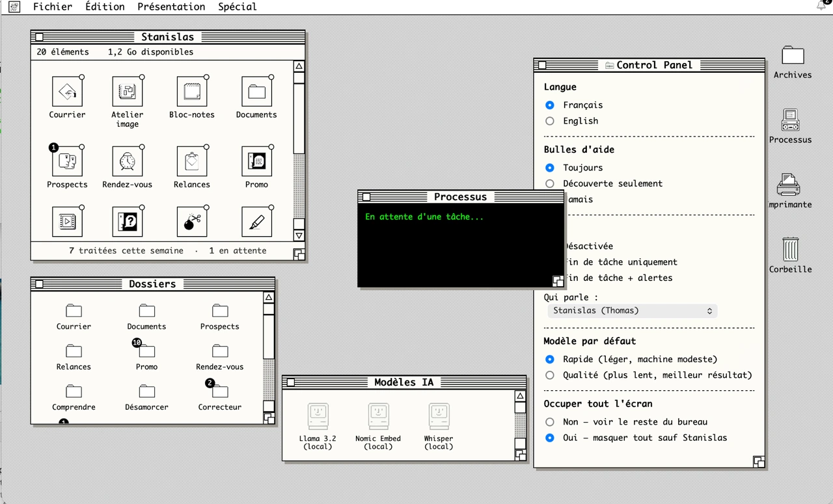
Task: Click the "En attente d'une tâche..." text
Action: click(424, 217)
